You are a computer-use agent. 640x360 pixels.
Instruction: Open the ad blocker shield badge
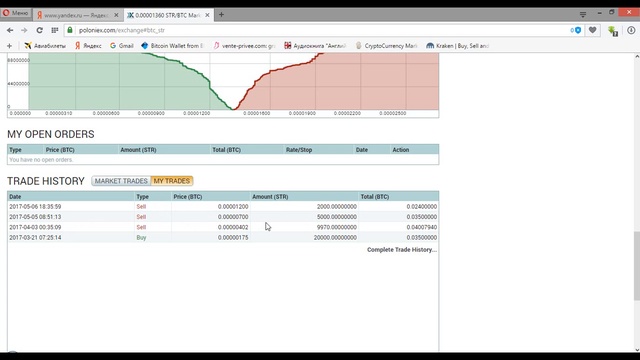pos(576,30)
